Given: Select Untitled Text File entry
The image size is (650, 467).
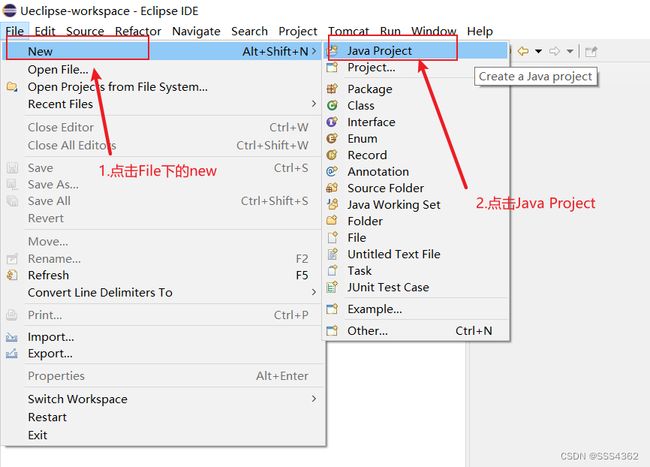Looking at the screenshot, I should pyautogui.click(x=417, y=254).
